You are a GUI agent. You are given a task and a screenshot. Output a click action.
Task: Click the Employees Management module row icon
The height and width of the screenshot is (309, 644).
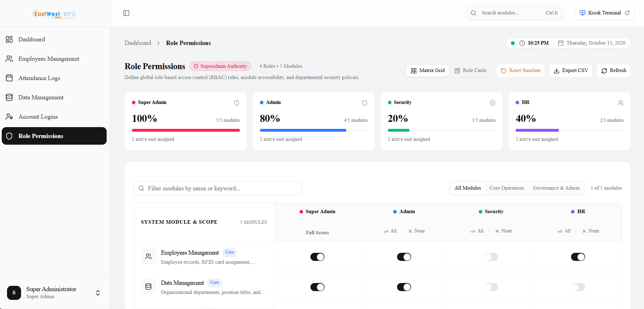coord(148,256)
